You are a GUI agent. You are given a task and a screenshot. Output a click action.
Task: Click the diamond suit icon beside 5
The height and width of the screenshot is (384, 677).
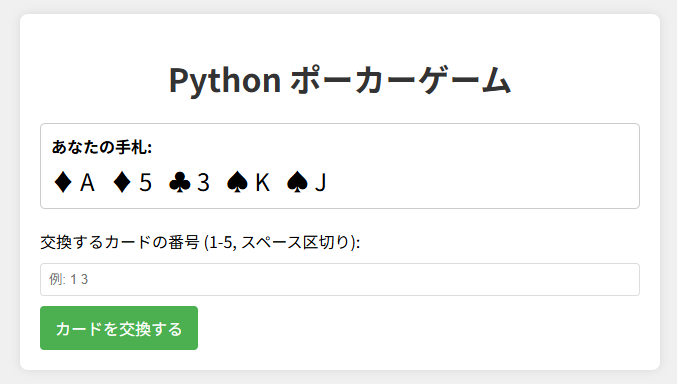pyautogui.click(x=122, y=182)
